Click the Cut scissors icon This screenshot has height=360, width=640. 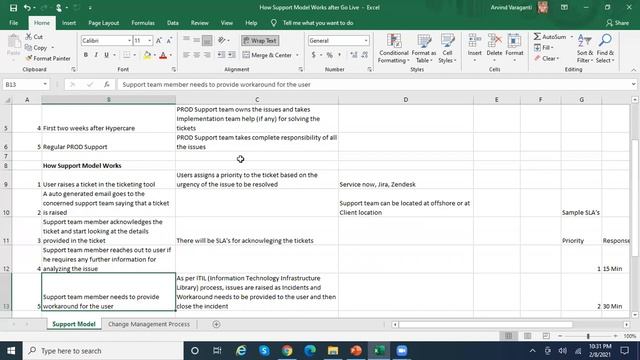29,37
